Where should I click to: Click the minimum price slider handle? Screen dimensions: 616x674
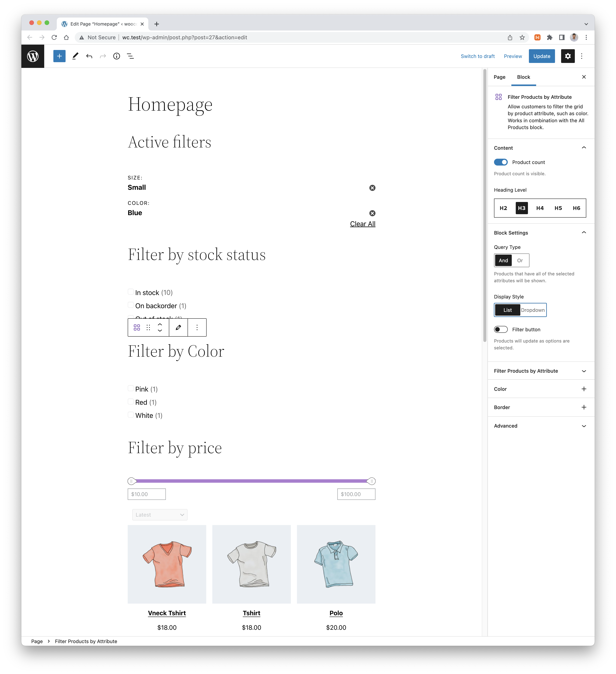[132, 481]
